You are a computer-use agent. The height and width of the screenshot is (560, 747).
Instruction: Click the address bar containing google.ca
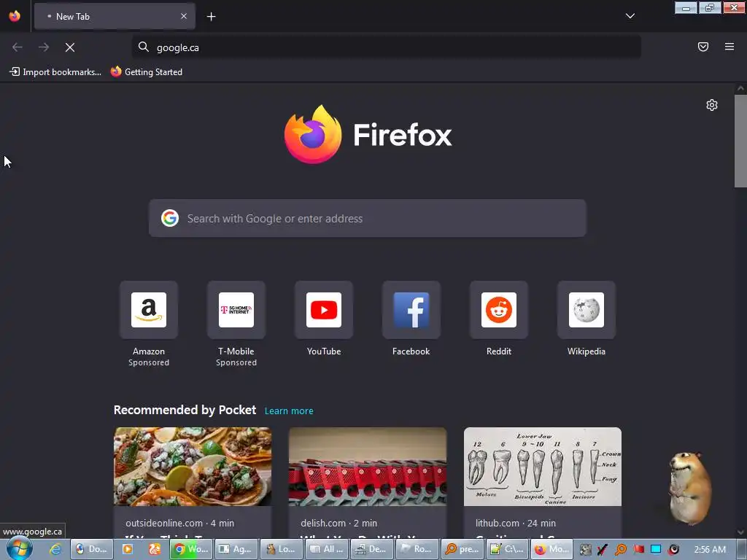click(x=387, y=47)
